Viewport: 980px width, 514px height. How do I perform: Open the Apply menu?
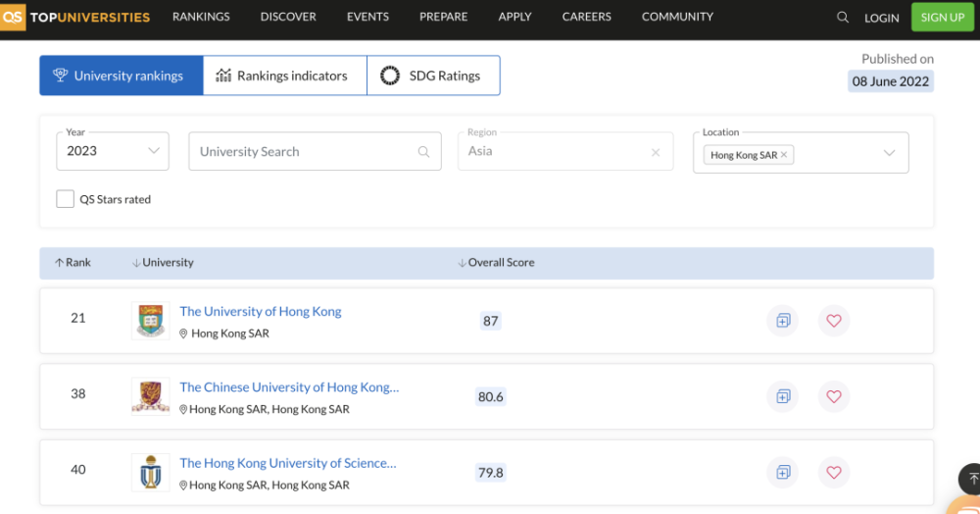pyautogui.click(x=515, y=17)
